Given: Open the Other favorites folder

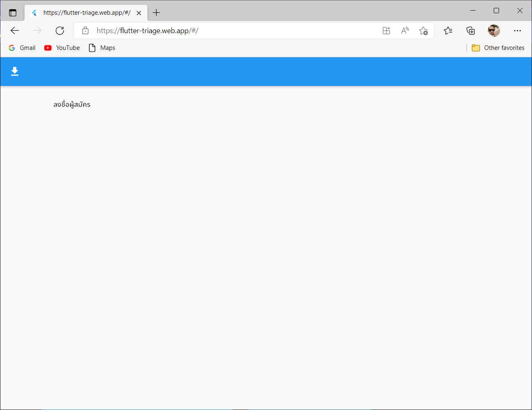Looking at the screenshot, I should coord(498,48).
